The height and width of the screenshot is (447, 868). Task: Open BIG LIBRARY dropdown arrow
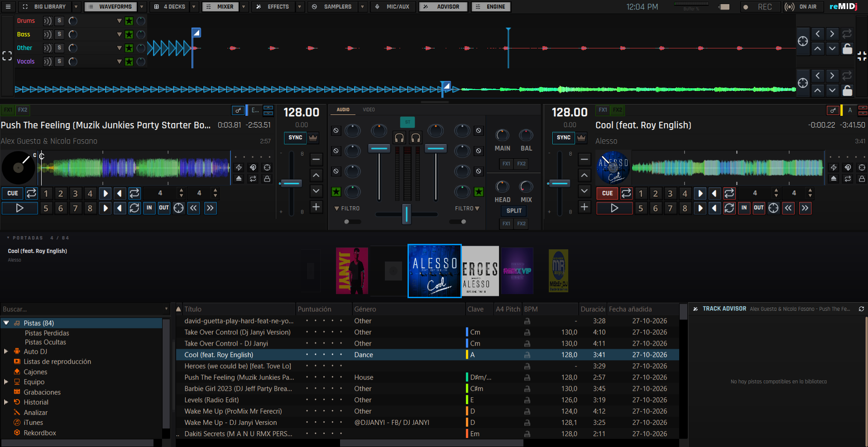(x=76, y=7)
